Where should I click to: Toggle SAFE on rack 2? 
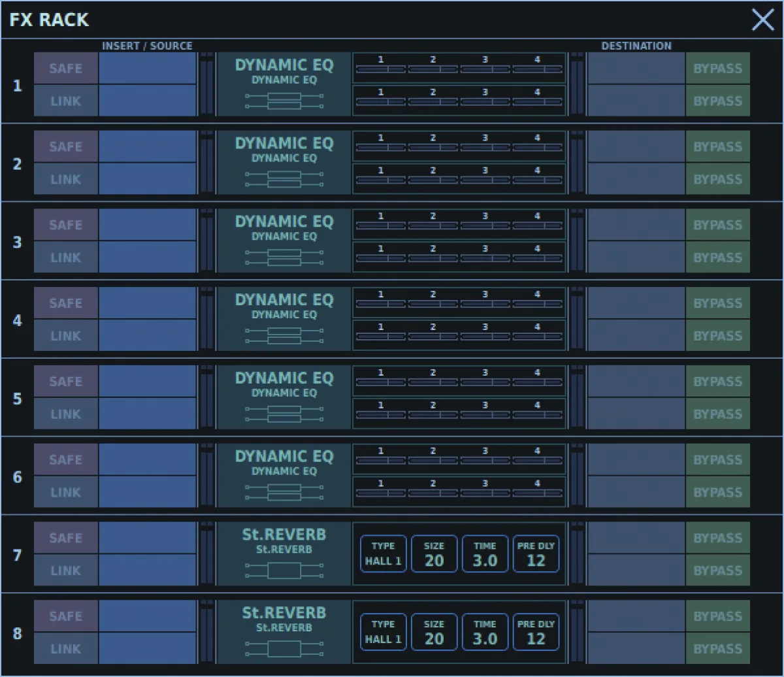66,146
